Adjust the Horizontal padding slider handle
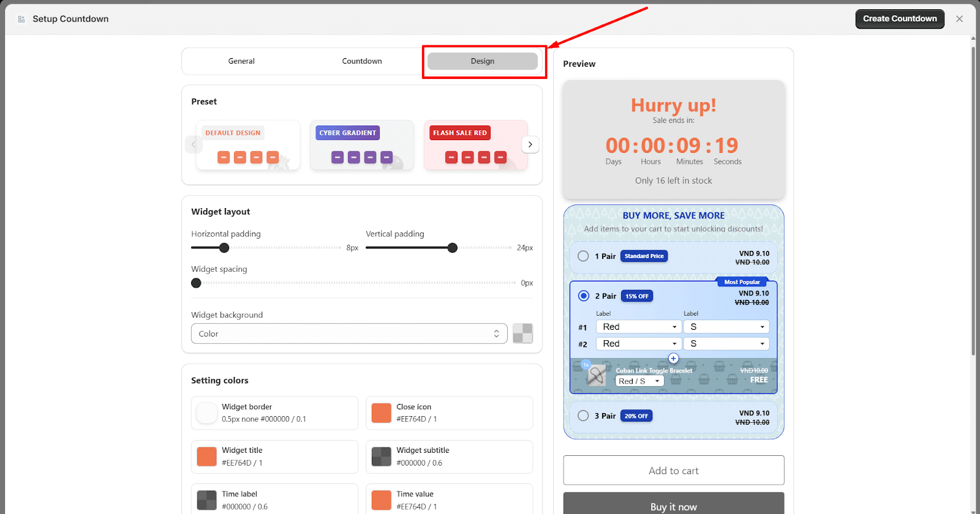Screen dimensions: 980x514 click(224, 248)
